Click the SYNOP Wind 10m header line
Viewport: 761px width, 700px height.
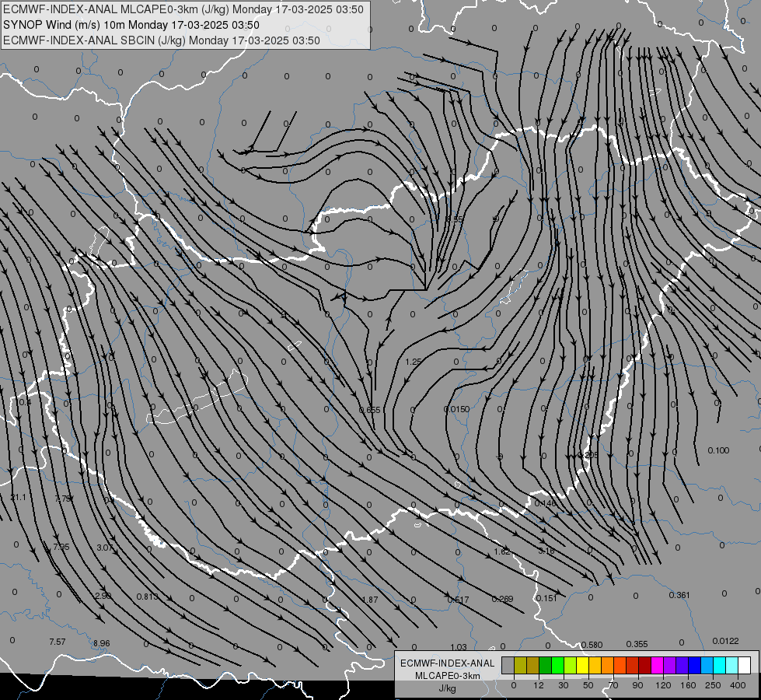coord(131,25)
